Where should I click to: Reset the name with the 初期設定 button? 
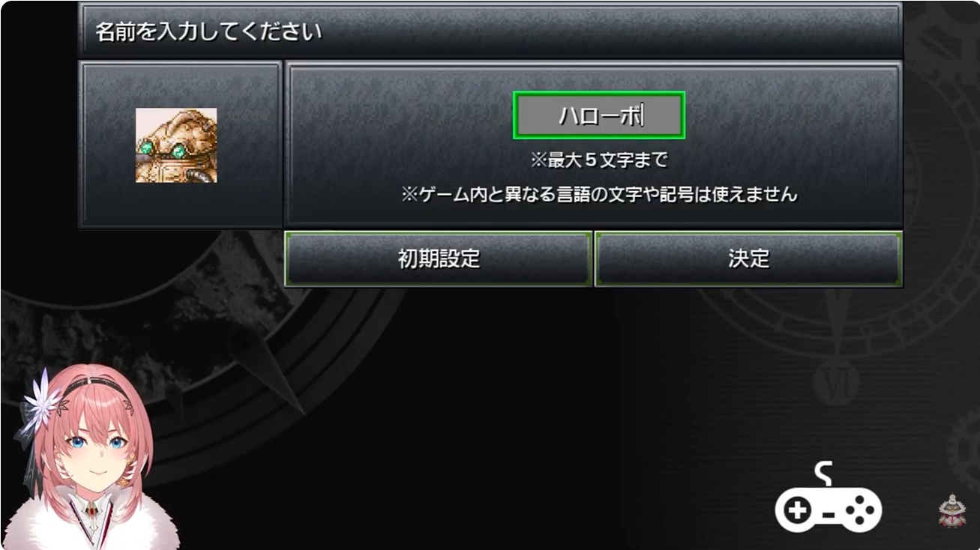(439, 259)
